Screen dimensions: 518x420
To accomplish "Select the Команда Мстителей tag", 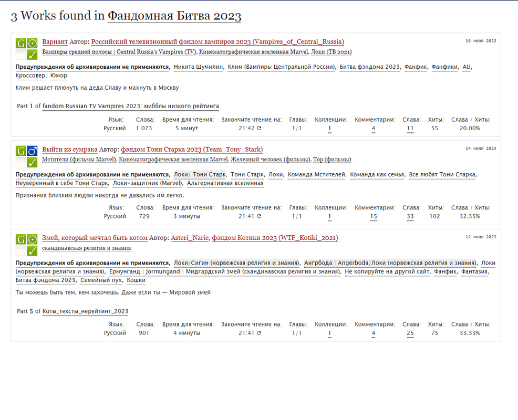I will pyautogui.click(x=316, y=174).
